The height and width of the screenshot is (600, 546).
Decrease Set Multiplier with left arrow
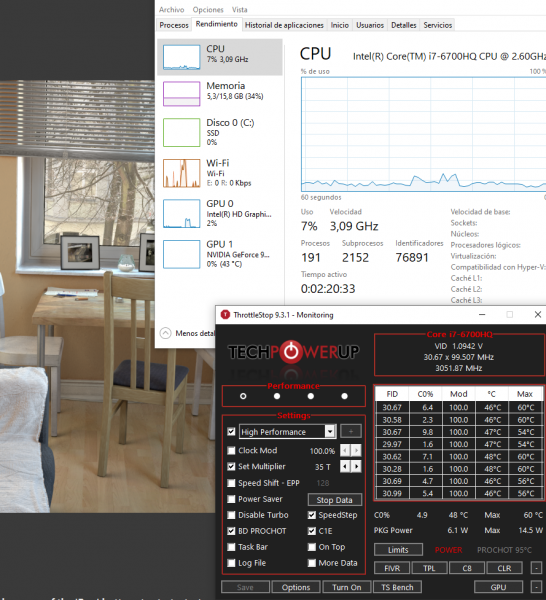coord(345,466)
